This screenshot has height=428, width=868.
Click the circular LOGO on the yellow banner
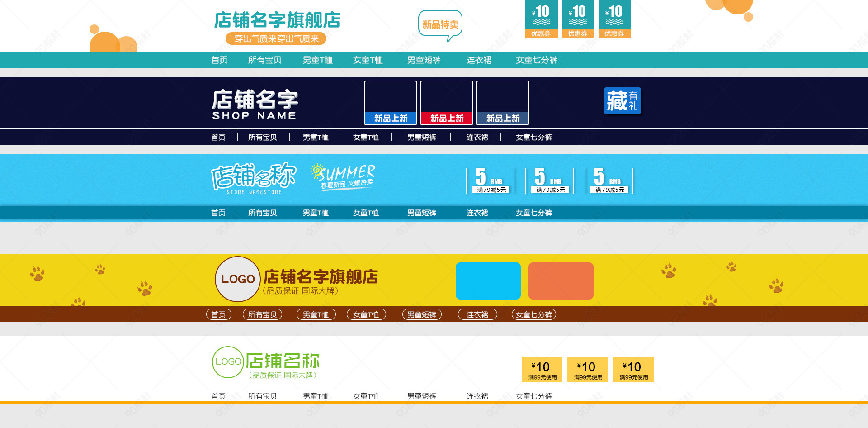point(237,279)
